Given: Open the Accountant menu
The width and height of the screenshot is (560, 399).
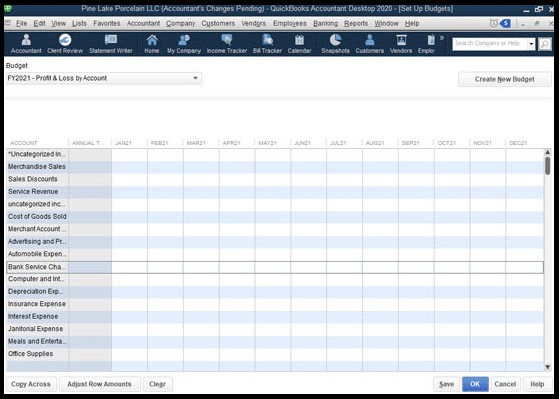Looking at the screenshot, I should pos(143,24).
